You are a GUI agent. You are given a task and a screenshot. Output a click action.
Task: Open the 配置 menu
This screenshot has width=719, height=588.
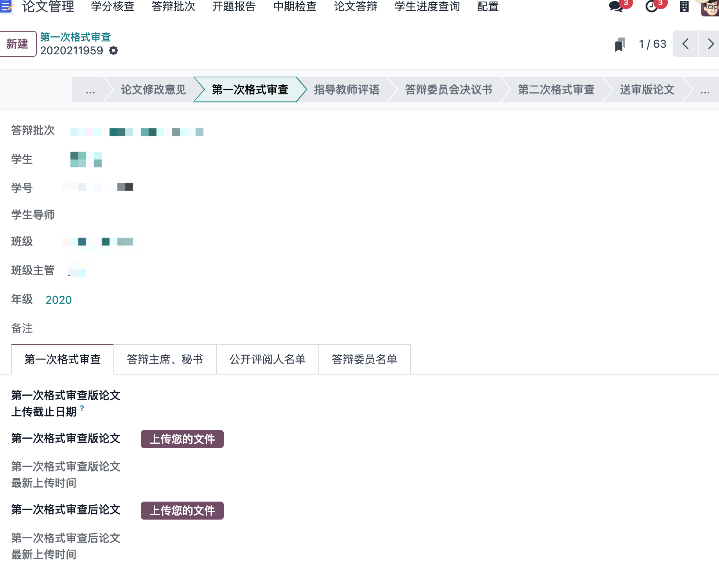point(488,7)
